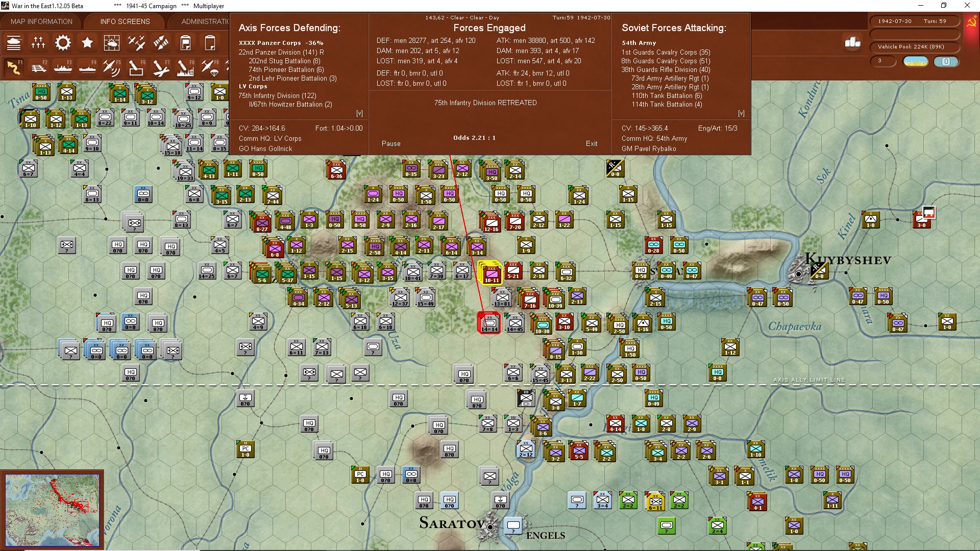Viewport: 980px width, 551px height.
Task: Select the 0-28 red unit counter
Action: click(x=653, y=245)
